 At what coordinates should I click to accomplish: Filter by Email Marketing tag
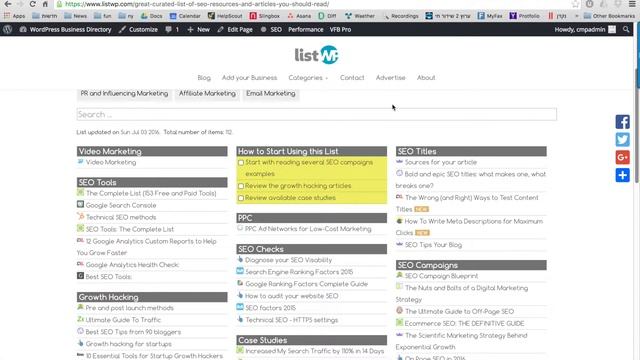pos(271,94)
